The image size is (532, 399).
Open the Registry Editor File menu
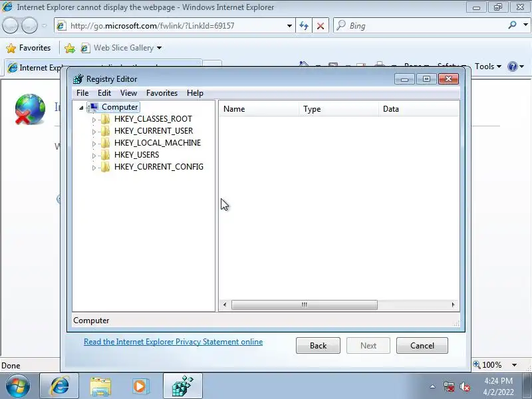tap(82, 93)
